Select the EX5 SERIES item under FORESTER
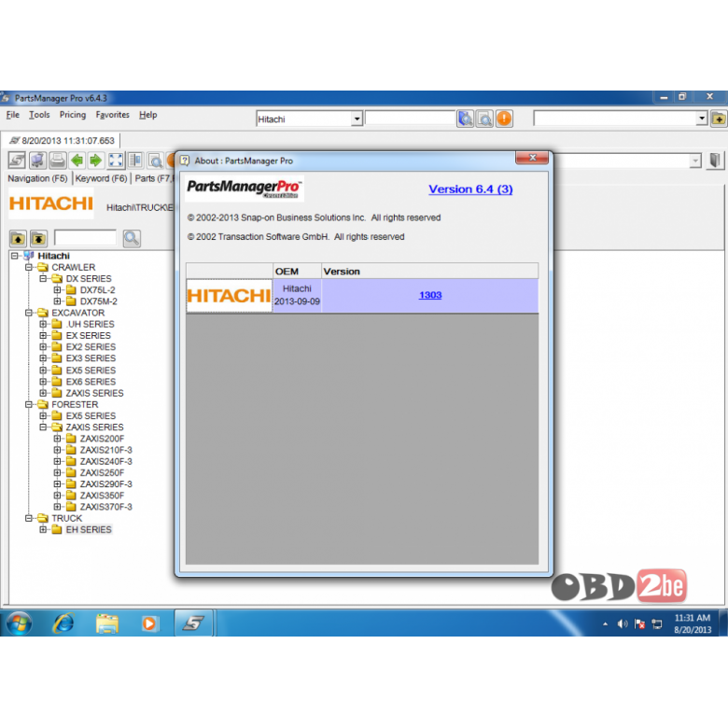 click(91, 416)
